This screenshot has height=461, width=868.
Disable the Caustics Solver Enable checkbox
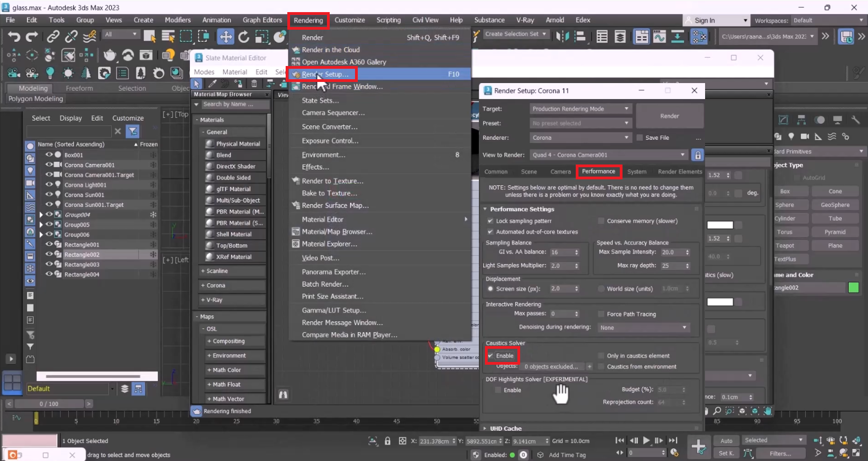pyautogui.click(x=490, y=356)
